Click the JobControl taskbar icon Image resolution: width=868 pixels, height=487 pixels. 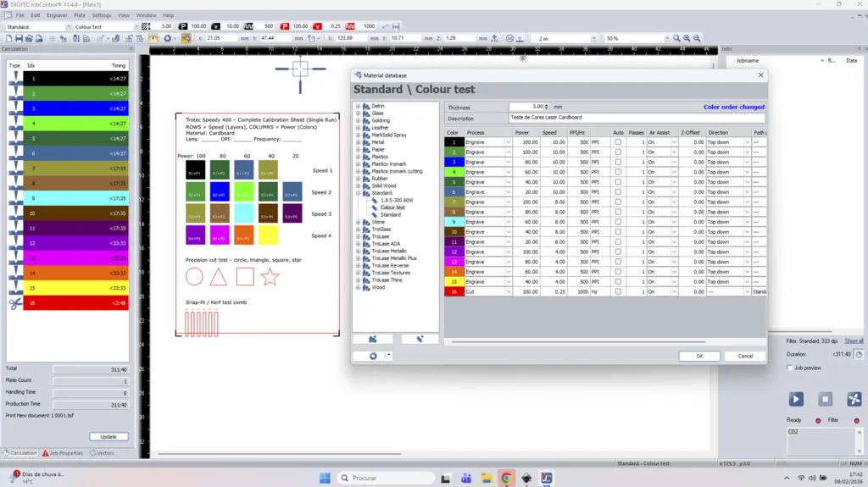[x=547, y=479]
